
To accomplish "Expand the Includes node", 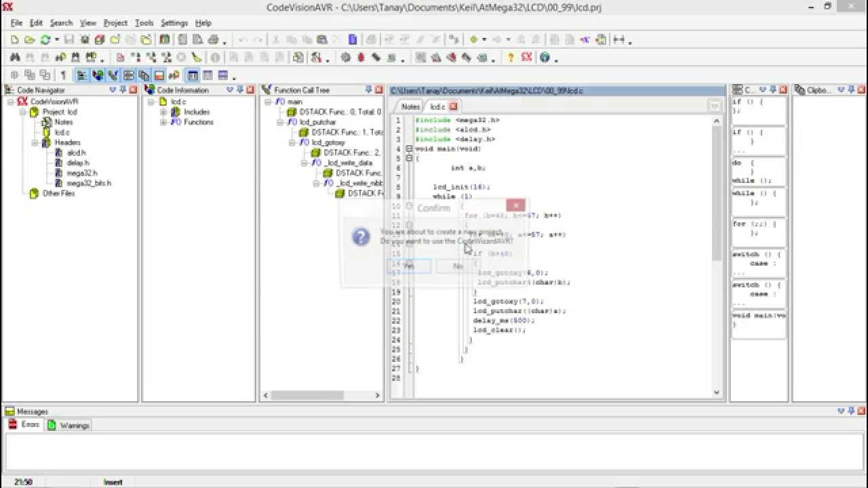I will (x=163, y=112).
